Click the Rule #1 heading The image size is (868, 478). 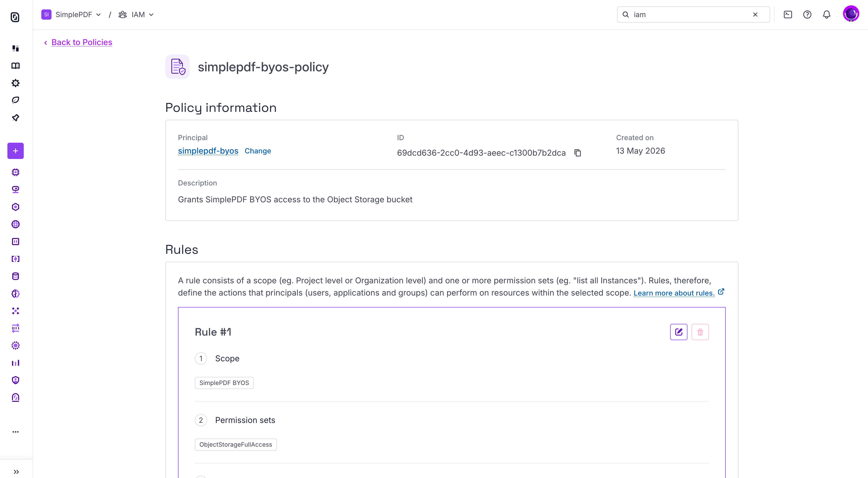[x=213, y=332]
